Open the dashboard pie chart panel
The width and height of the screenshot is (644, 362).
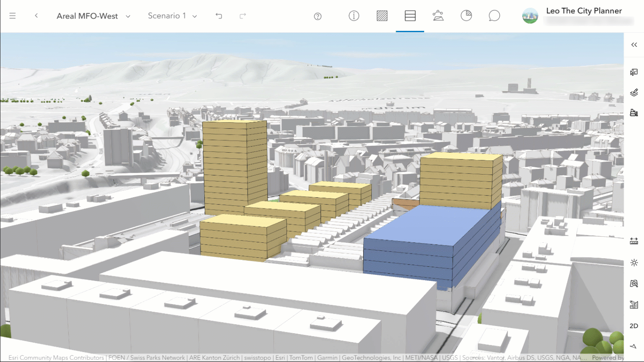(x=466, y=15)
